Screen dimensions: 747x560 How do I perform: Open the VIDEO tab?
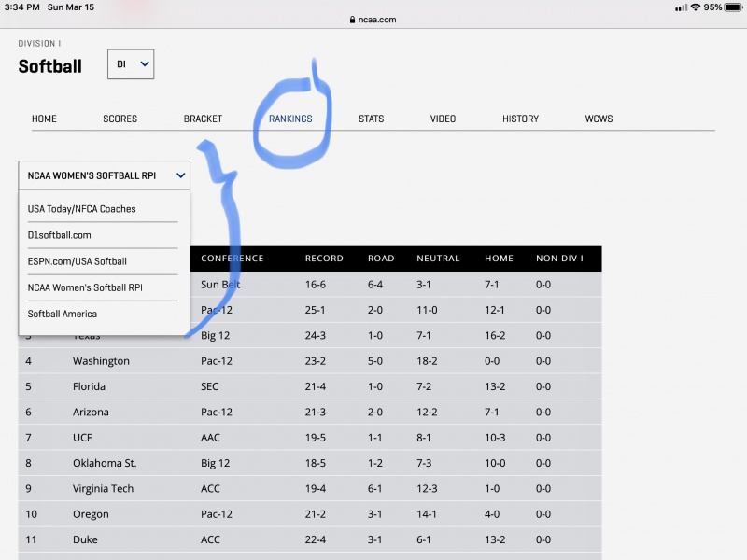click(443, 119)
